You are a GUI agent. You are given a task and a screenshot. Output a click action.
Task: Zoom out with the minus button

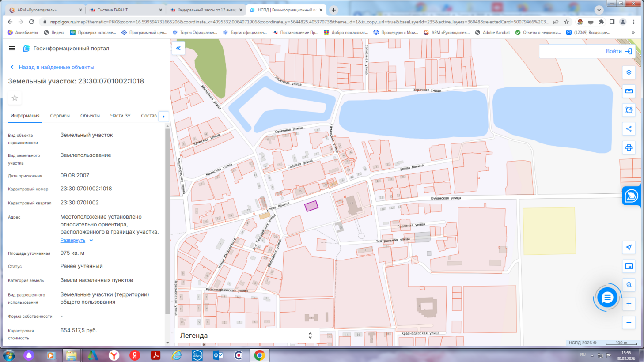(x=629, y=323)
